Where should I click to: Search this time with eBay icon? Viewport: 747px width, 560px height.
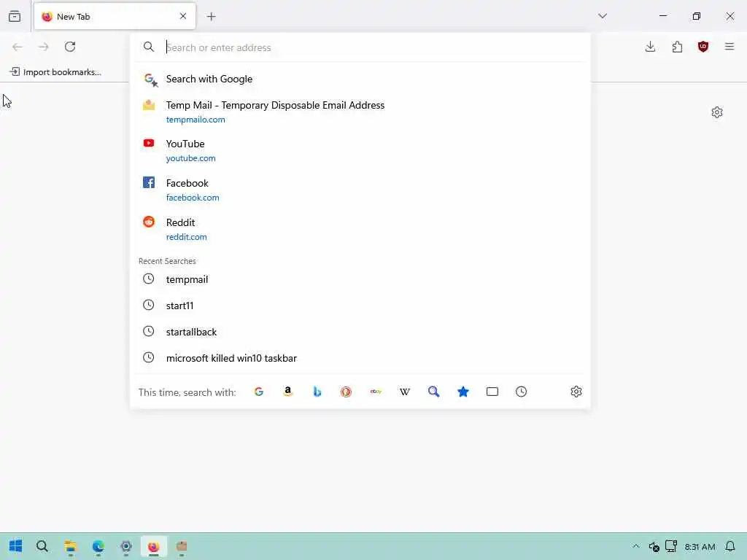[x=376, y=392]
